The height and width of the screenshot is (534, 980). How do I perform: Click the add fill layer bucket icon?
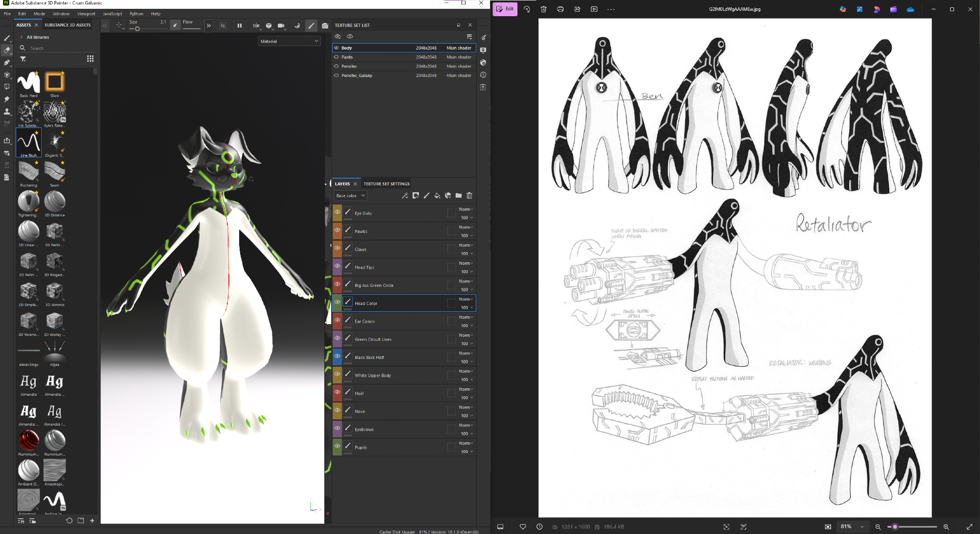click(x=437, y=196)
